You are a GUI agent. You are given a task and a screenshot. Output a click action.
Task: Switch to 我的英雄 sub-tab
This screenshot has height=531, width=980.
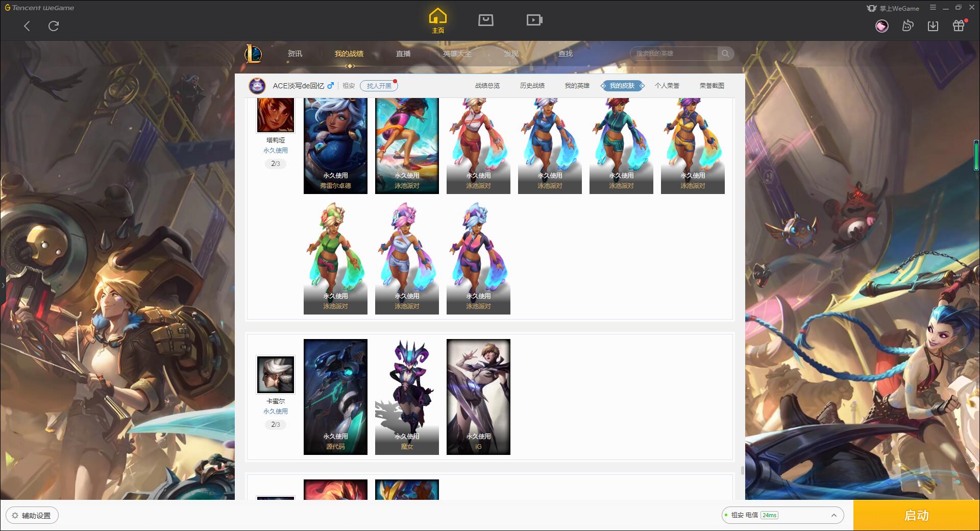(577, 86)
